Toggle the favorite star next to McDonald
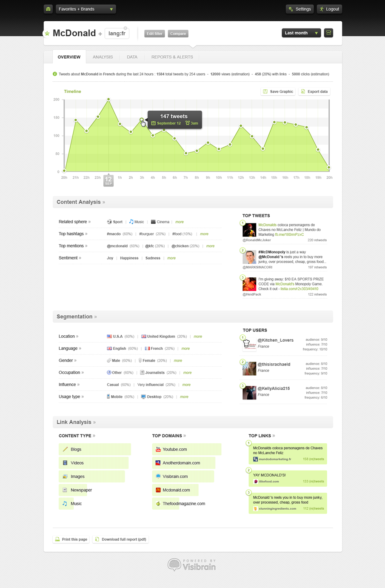 pos(47,33)
